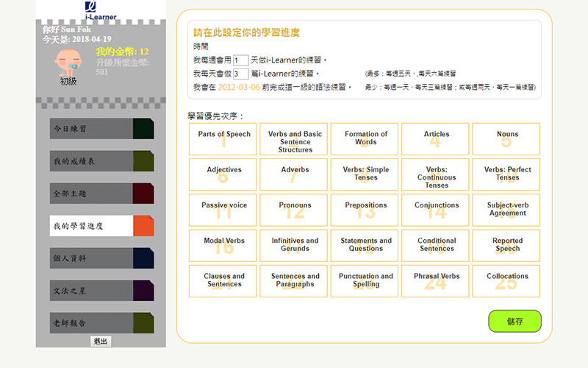The image size is (588, 368).
Task: Select the Nouns tile
Action: (506, 139)
